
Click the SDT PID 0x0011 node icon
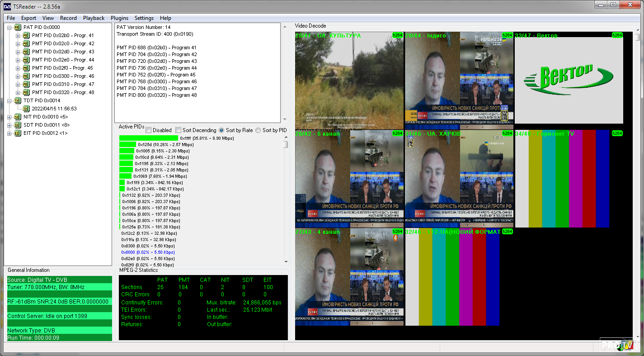pos(18,125)
